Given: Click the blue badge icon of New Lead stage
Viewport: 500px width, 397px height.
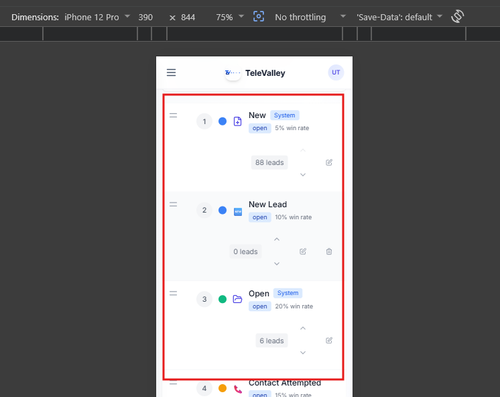Looking at the screenshot, I should pyautogui.click(x=238, y=212).
